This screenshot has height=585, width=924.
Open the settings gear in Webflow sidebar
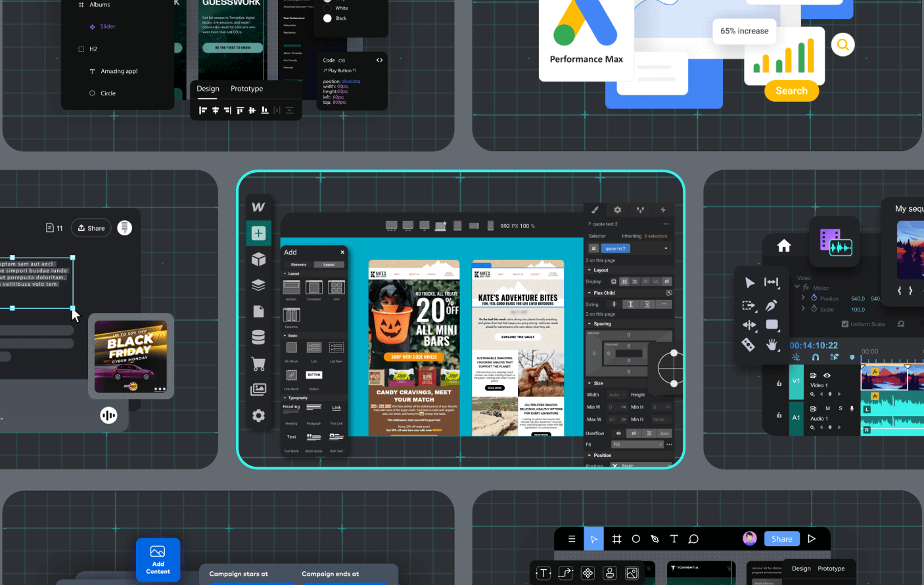(258, 415)
